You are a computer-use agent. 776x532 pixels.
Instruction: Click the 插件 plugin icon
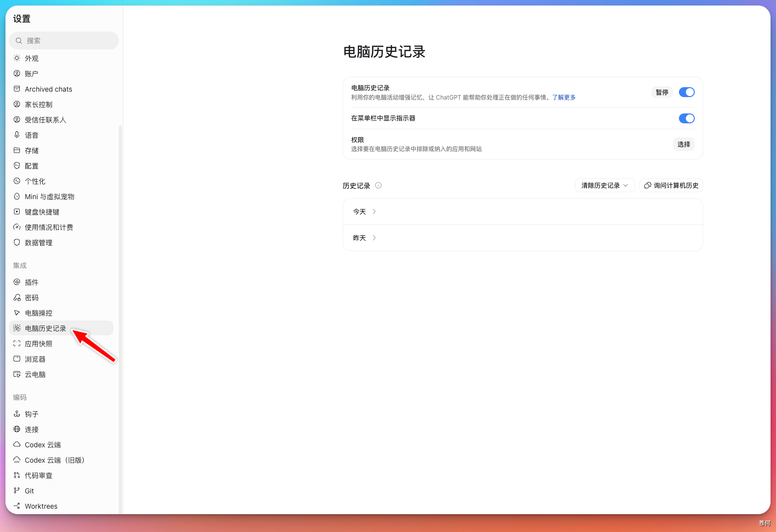click(17, 282)
